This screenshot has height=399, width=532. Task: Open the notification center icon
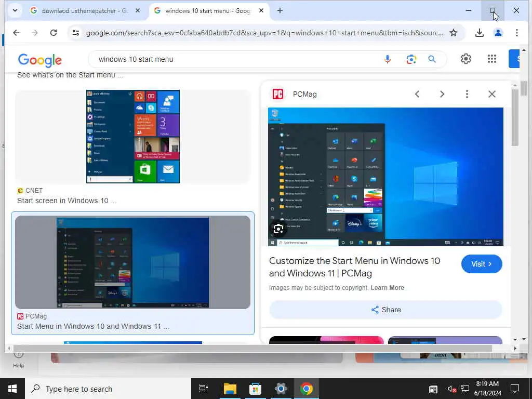tap(515, 389)
